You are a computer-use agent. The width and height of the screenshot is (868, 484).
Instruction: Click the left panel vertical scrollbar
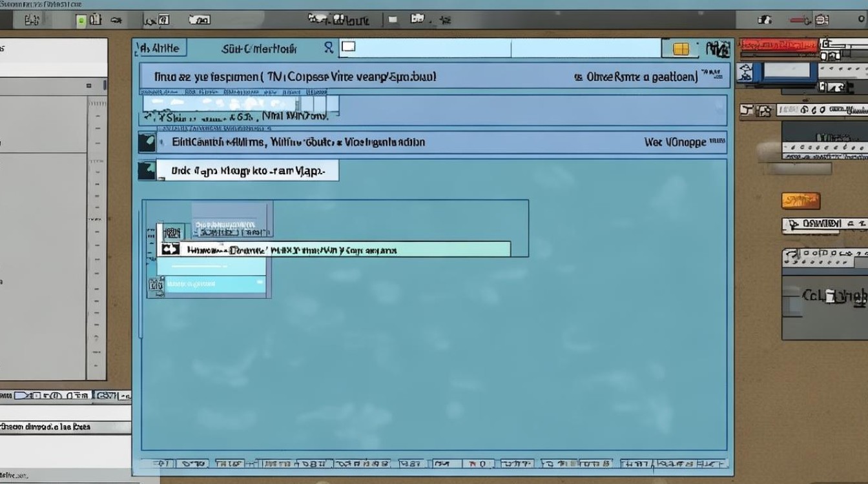tap(97, 237)
